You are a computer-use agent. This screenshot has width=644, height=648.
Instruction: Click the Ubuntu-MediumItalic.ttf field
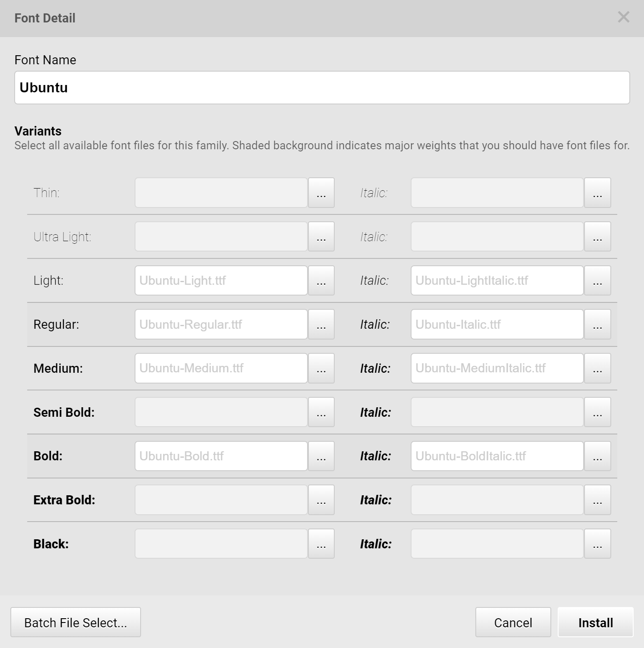point(497,368)
